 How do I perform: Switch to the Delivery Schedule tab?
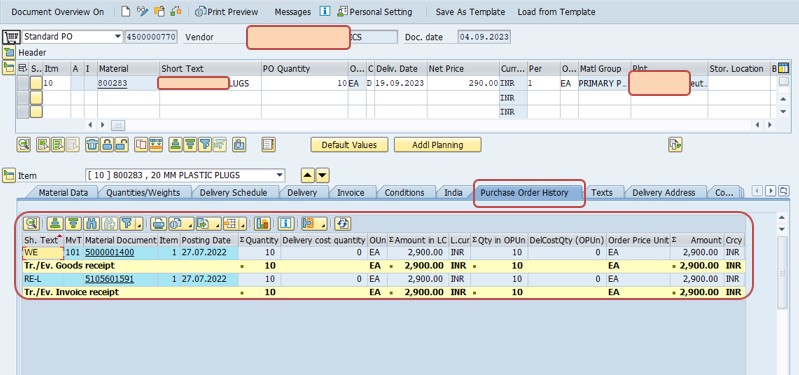point(233,193)
